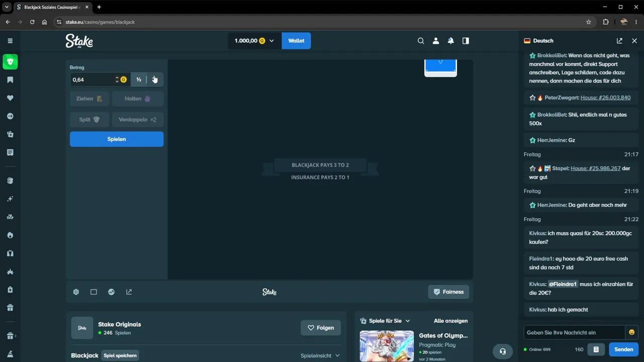Screen dimensions: 644x362
Task: Click the Split button
Action: coord(89,120)
